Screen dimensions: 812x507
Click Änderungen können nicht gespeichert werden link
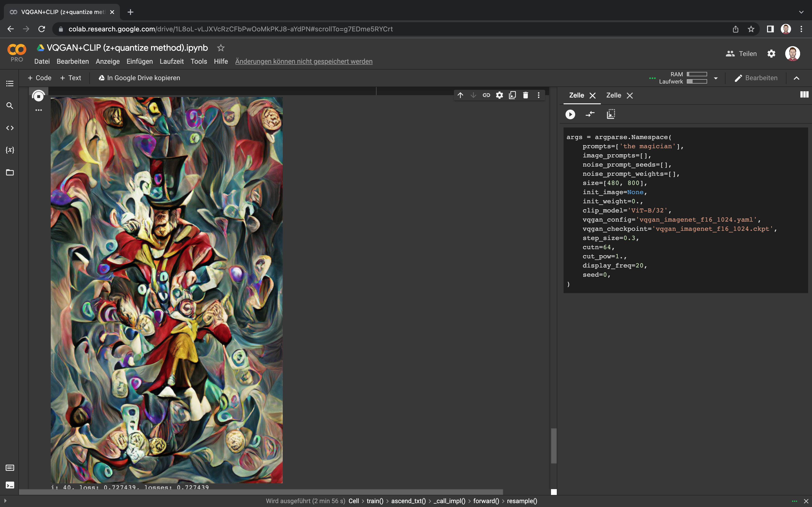[304, 61]
